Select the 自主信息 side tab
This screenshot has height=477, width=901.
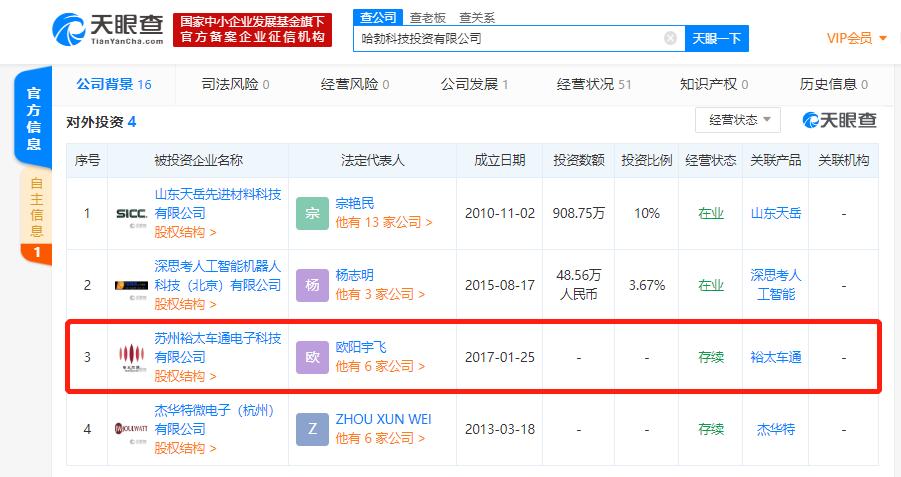pyautogui.click(x=36, y=207)
